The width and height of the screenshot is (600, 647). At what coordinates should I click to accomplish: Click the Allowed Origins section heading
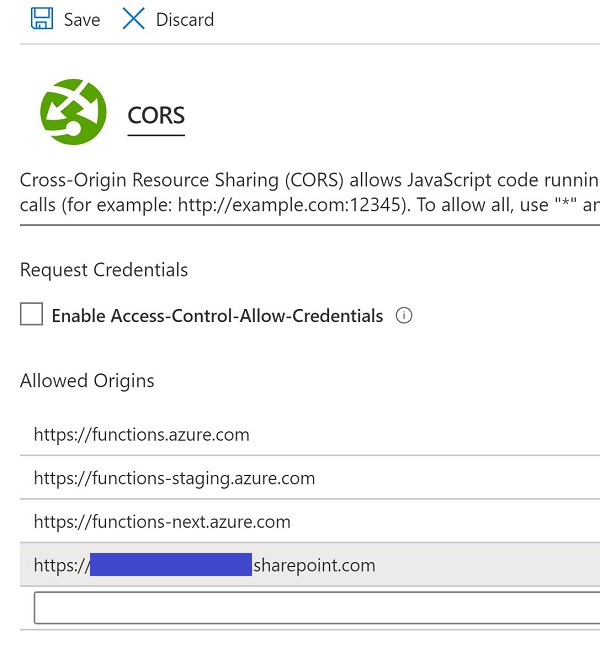(87, 381)
